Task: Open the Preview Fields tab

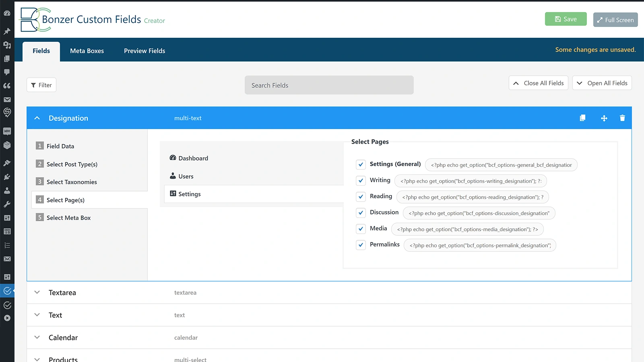Action: [144, 51]
